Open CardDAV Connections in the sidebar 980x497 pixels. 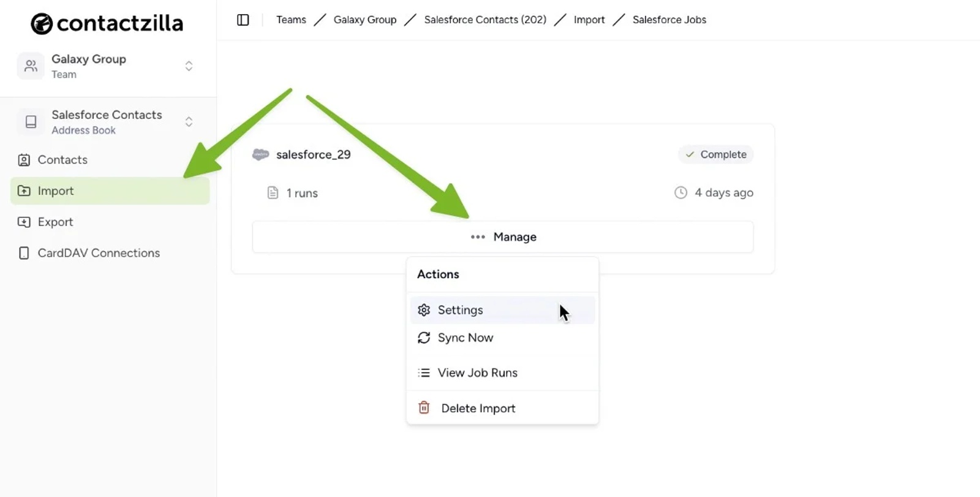110,253
